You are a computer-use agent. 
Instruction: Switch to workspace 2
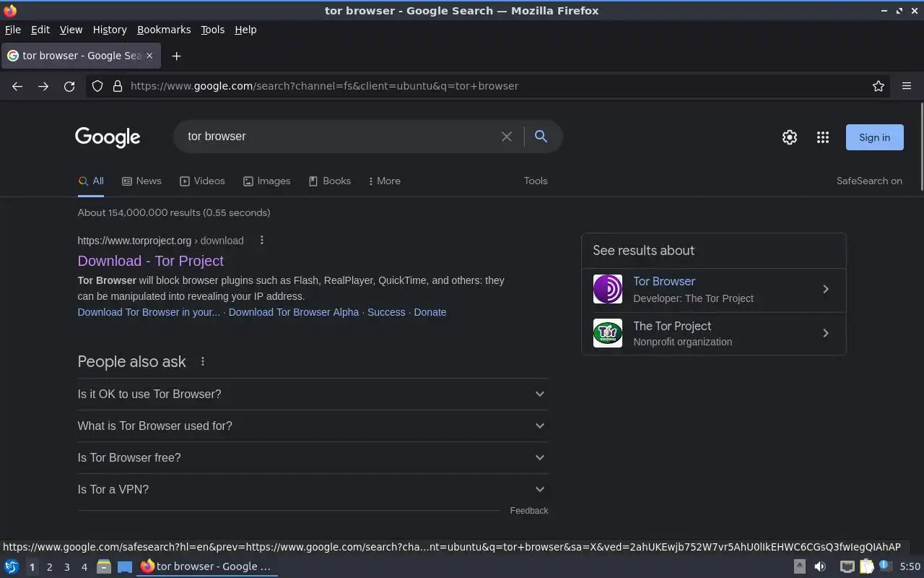49,567
